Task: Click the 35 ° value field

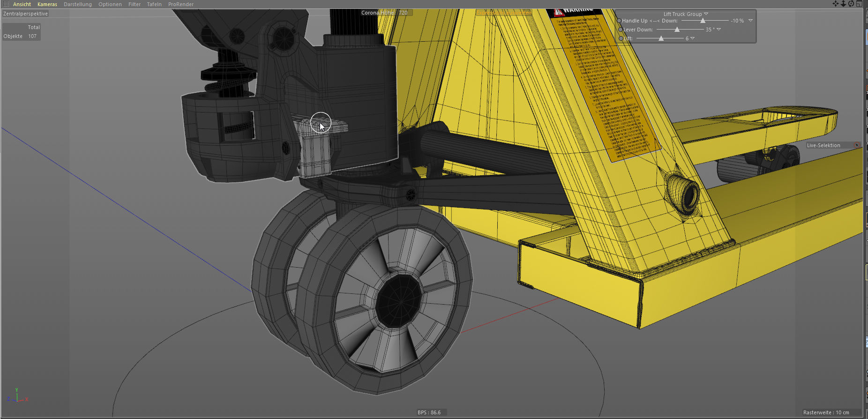Action: pyautogui.click(x=710, y=30)
